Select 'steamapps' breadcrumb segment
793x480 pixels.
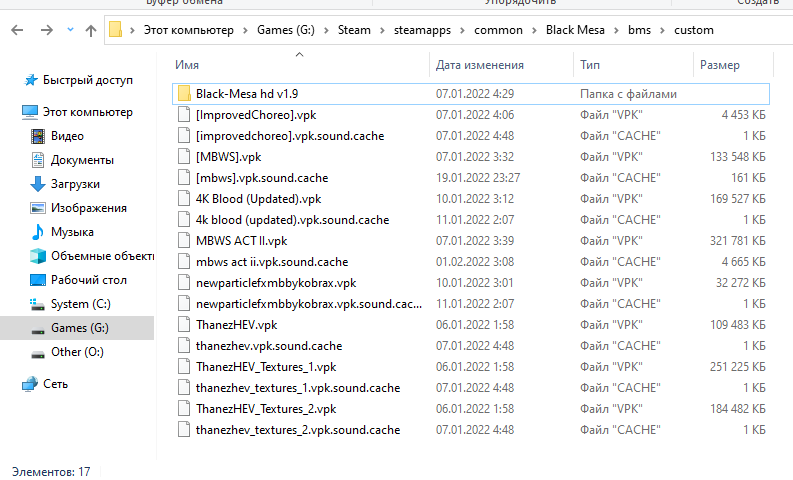click(x=422, y=30)
